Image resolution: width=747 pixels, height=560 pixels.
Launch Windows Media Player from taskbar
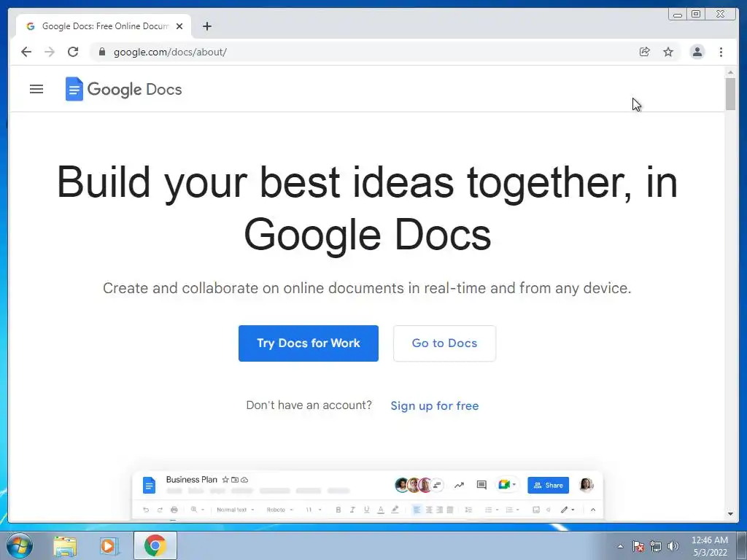pos(109,545)
